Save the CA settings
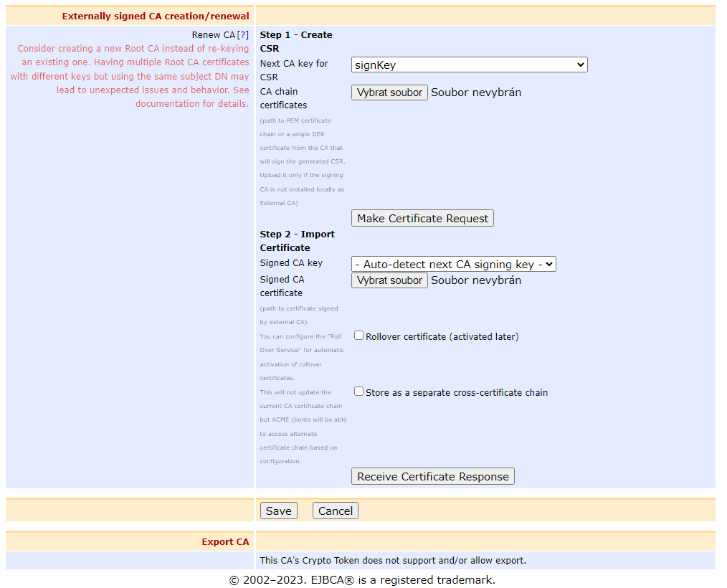This screenshot has height=588, width=727. (x=278, y=511)
